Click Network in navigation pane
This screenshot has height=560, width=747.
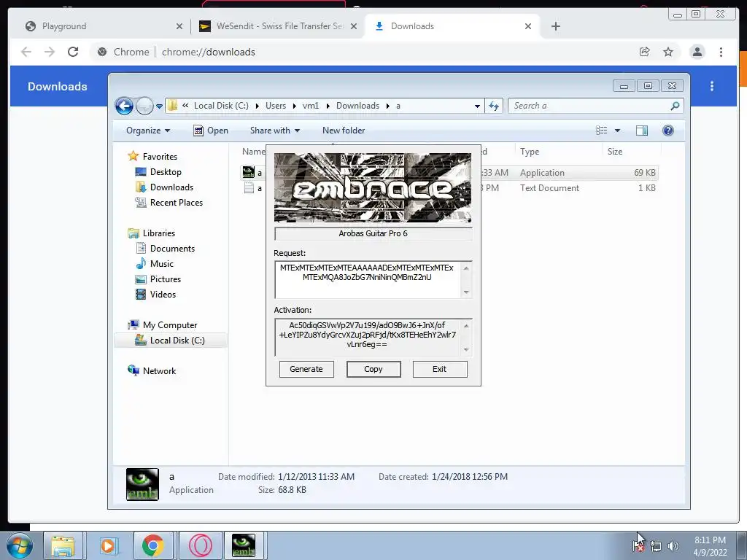click(x=152, y=370)
